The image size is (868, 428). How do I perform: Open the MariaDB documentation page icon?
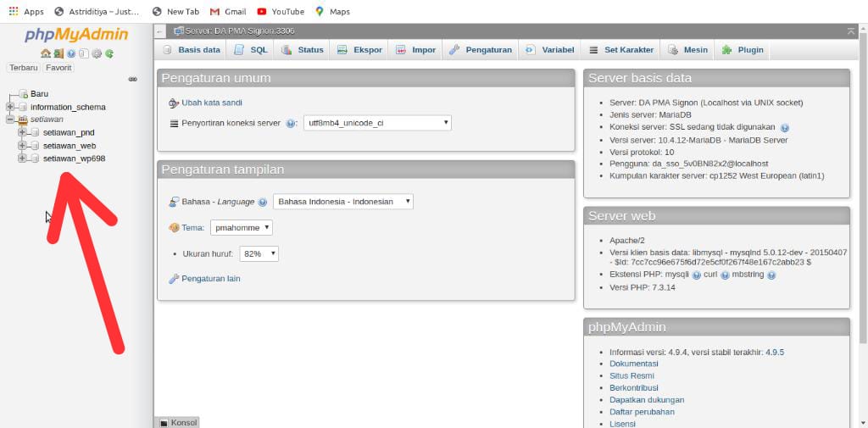[x=84, y=53]
